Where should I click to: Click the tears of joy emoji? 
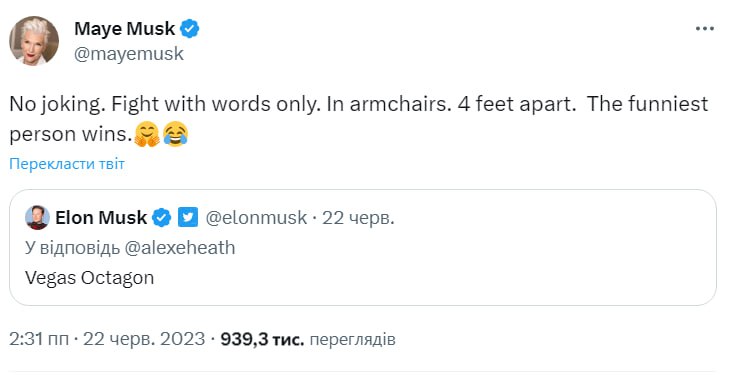click(x=175, y=134)
